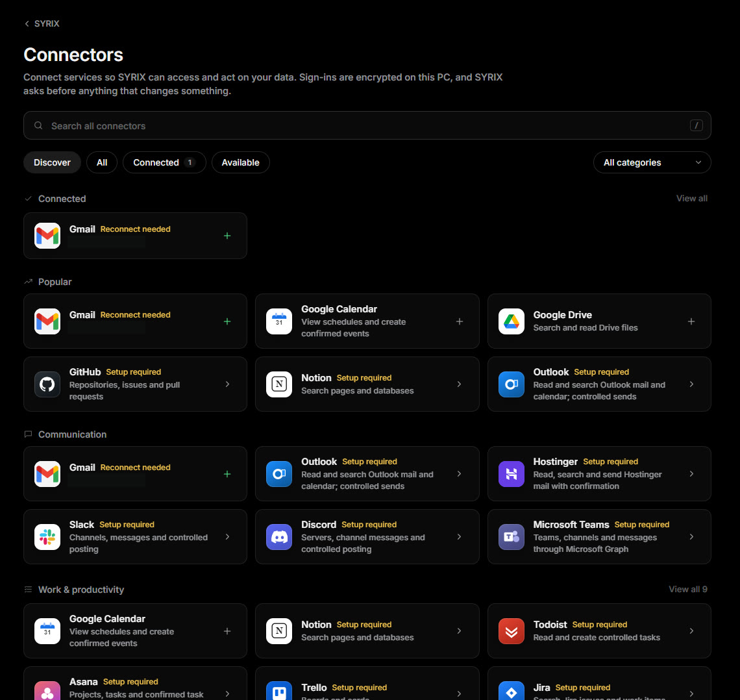The width and height of the screenshot is (740, 700).
Task: Click the search magnifier icon
Action: (x=39, y=125)
